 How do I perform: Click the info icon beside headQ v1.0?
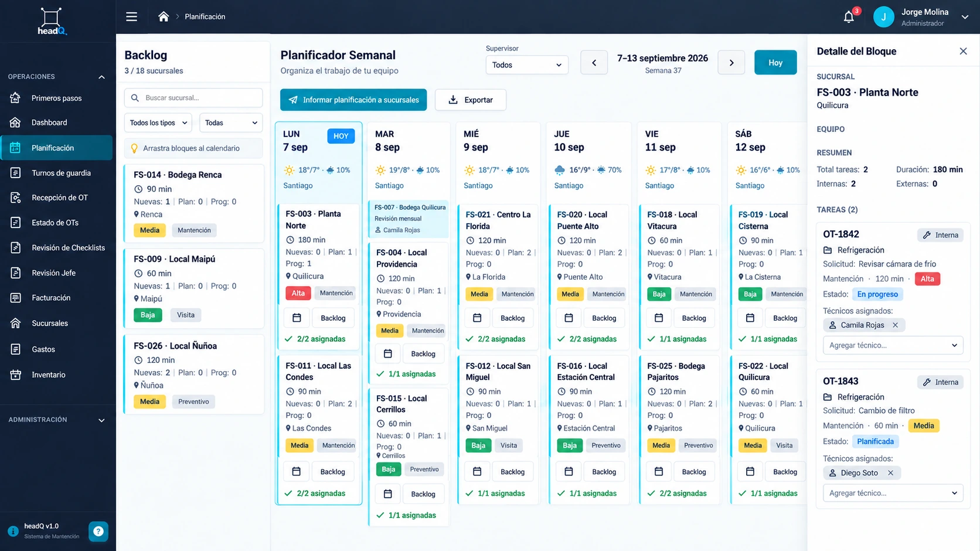(x=13, y=531)
